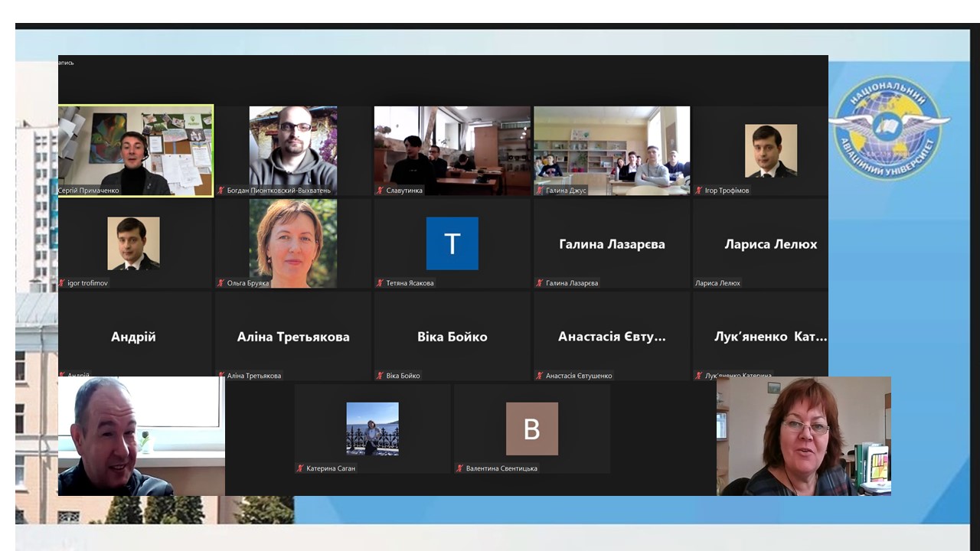Image resolution: width=980 pixels, height=551 pixels.
Task: Select the Славутинка video feed
Action: [x=452, y=150]
